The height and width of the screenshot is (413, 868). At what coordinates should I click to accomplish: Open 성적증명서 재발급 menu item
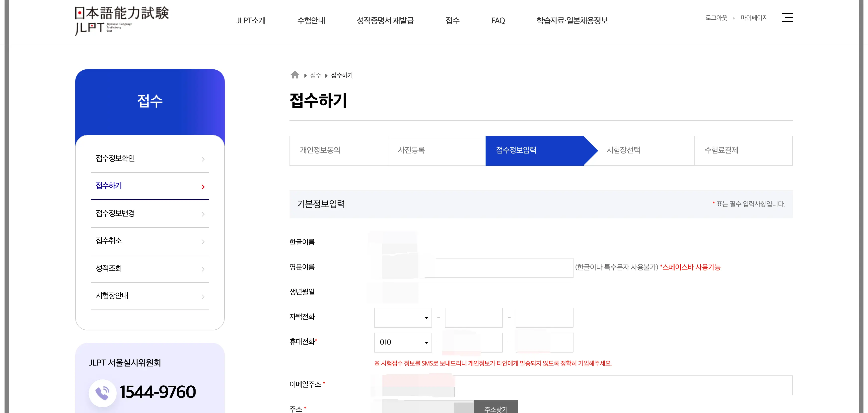385,21
